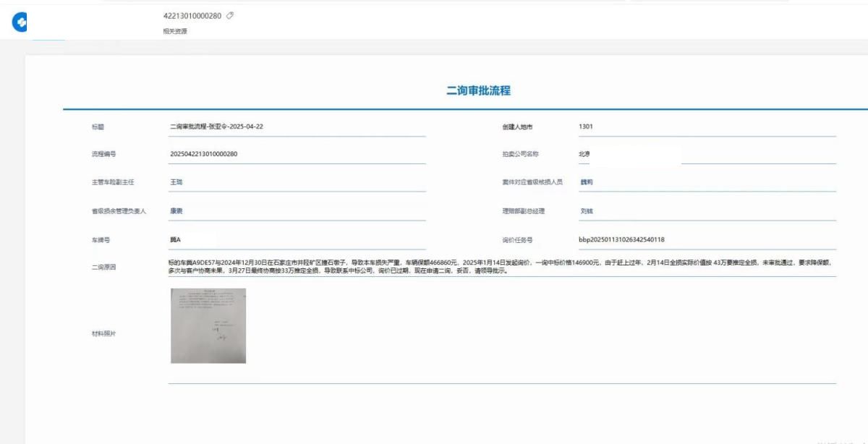Click the blue app logo icon
This screenshot has width=868, height=444.
[x=20, y=22]
